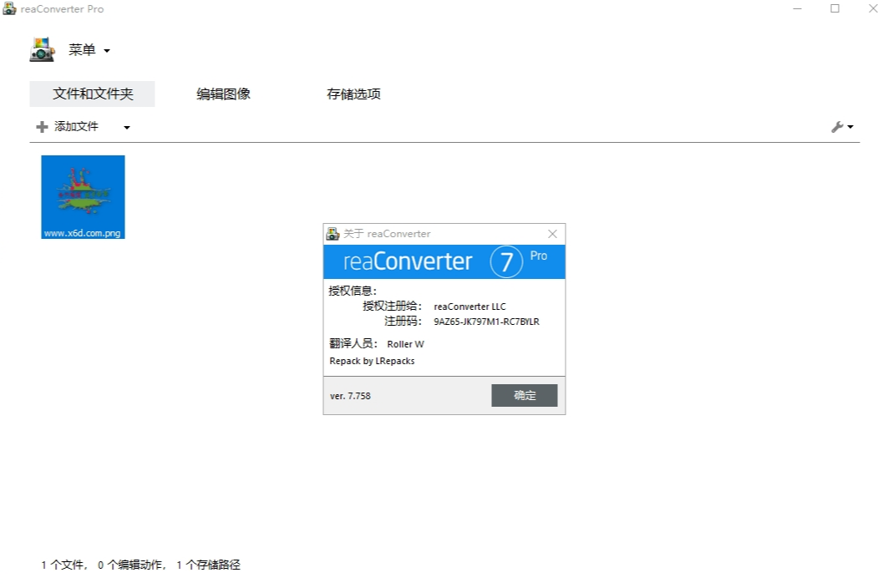888x588 pixels.
Task: Switch to the 文件和文件夹 tab
Action: click(92, 94)
